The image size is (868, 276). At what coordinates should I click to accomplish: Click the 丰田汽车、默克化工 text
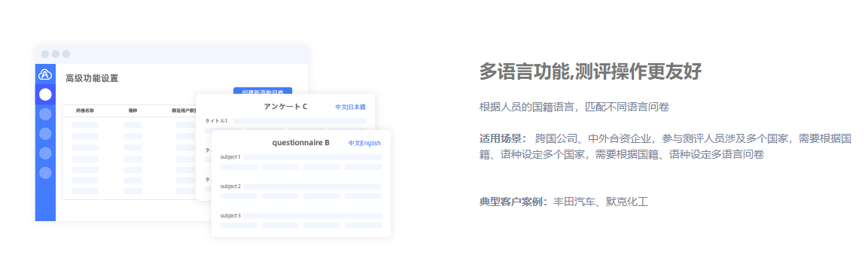tap(601, 202)
